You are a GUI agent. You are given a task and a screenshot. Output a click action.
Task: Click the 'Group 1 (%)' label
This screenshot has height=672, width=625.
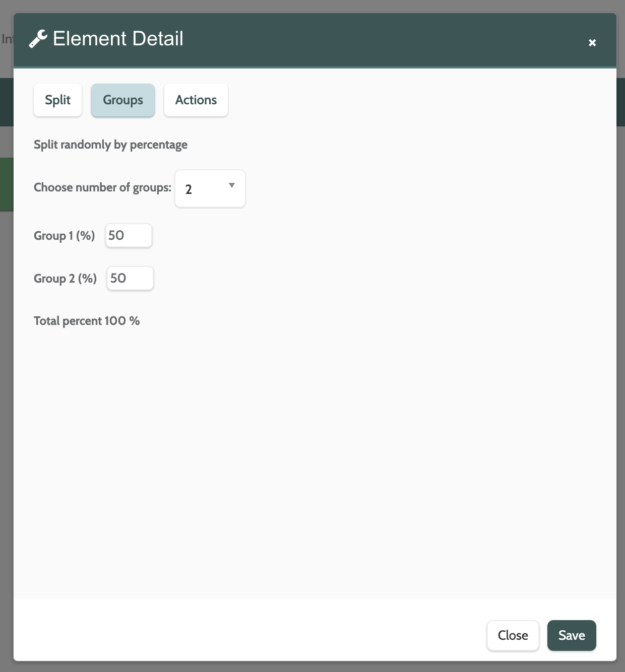pos(64,236)
